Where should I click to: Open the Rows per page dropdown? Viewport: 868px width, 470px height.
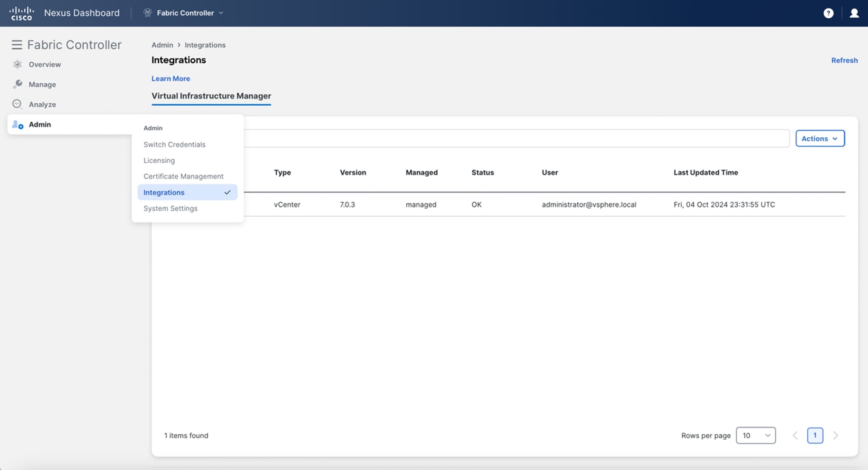pyautogui.click(x=756, y=435)
